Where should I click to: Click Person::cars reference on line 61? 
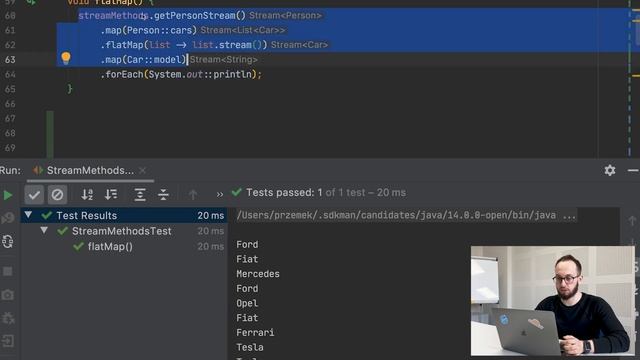click(160, 30)
